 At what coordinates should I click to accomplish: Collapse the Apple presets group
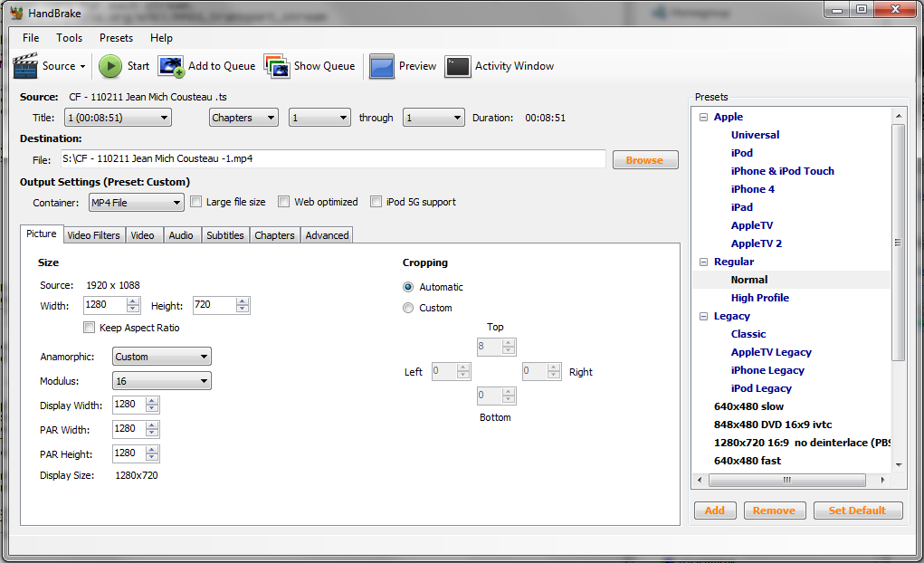click(x=703, y=117)
